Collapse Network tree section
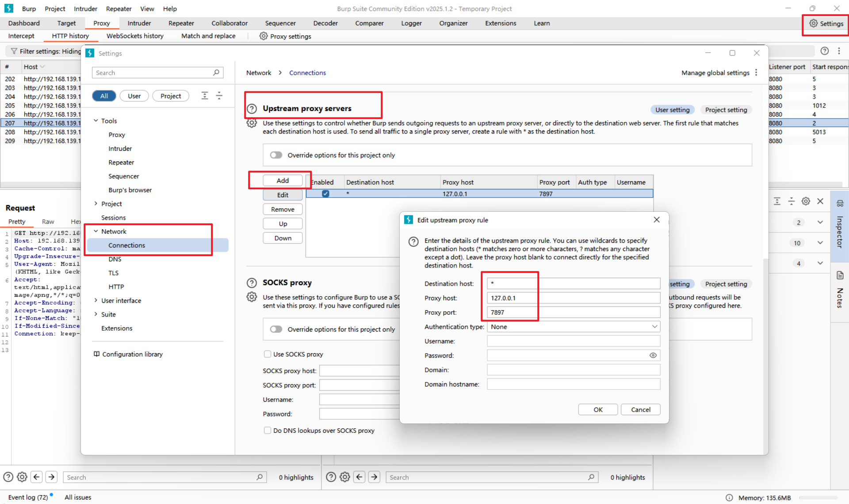 (x=96, y=231)
